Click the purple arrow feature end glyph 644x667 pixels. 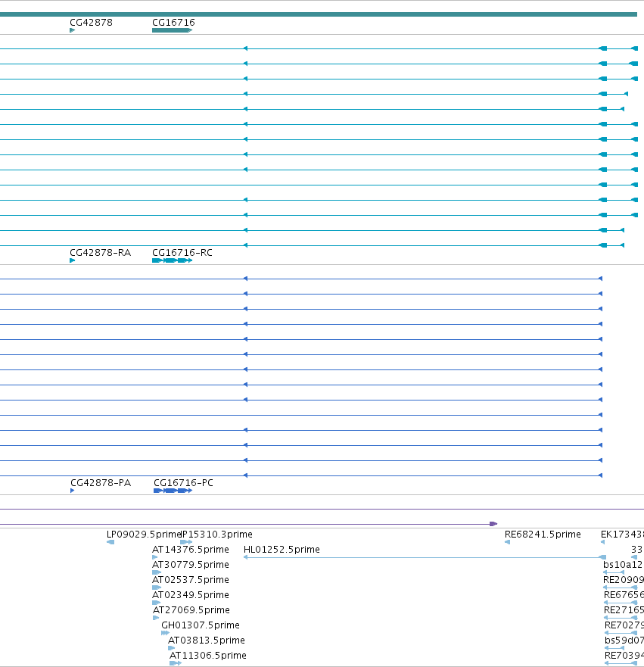tap(493, 524)
